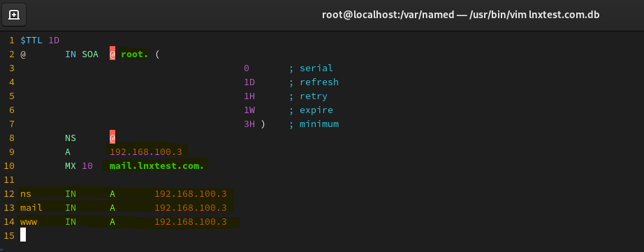This screenshot has width=644, height=252.
Task: Click the '; expire' comment
Action: (311, 110)
